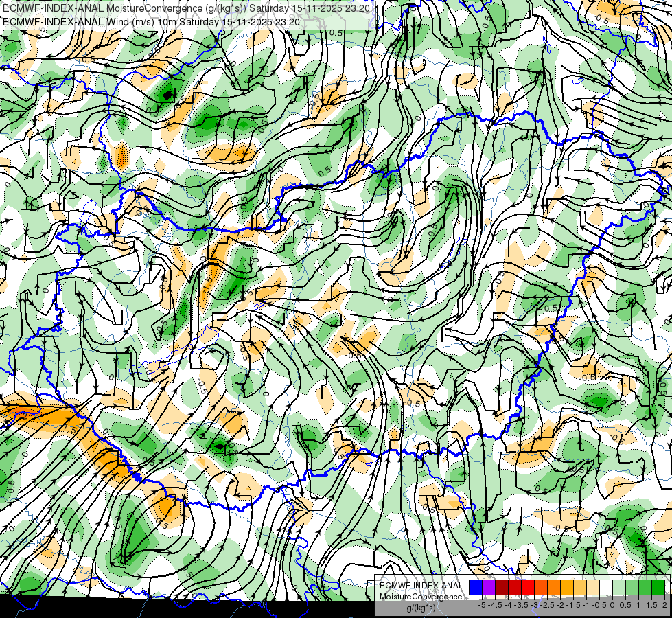The width and height of the screenshot is (672, 618).
Task: Click the -1.5 tick label on legend scale
Action: [573, 605]
